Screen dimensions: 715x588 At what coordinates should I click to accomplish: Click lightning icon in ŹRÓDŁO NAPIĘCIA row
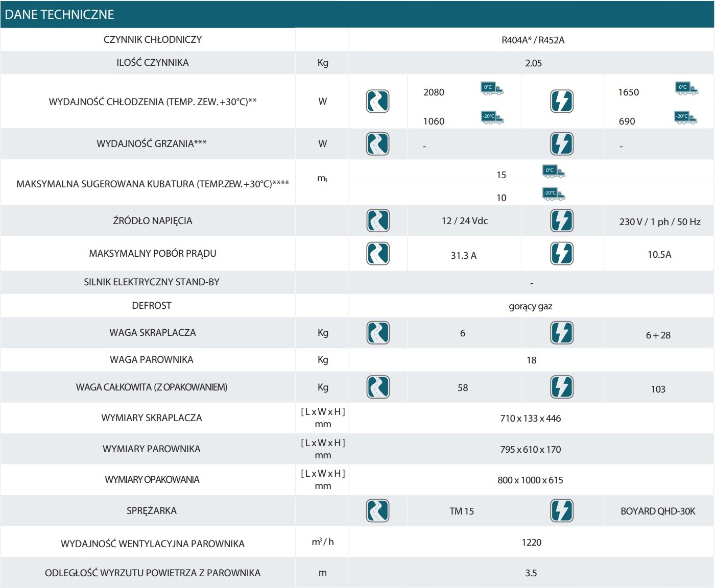pyautogui.click(x=562, y=221)
